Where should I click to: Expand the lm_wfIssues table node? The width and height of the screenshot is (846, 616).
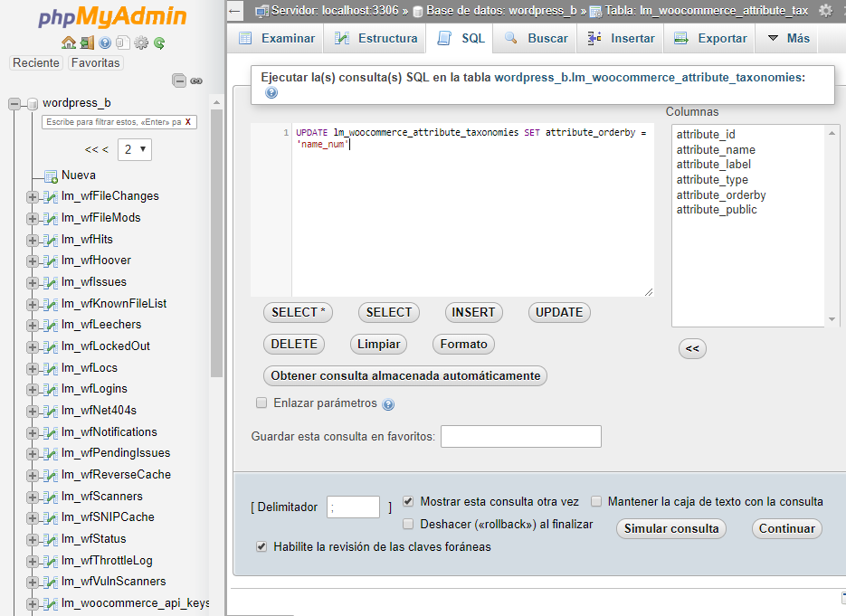(x=33, y=282)
